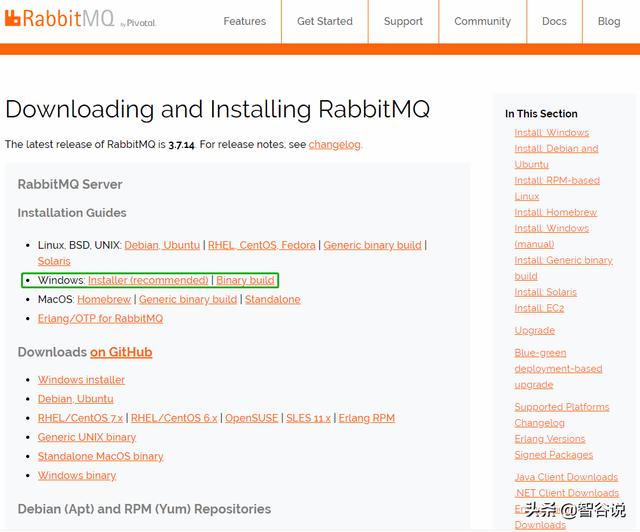The image size is (640, 532).
Task: Open sidebar Install: EC2 link
Action: point(539,308)
